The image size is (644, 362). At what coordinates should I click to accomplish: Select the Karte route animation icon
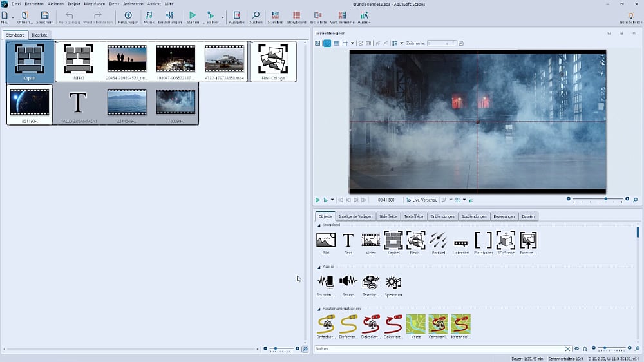point(415,324)
